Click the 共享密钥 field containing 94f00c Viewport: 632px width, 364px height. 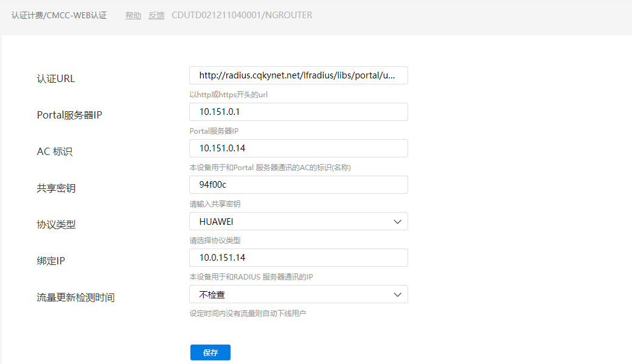298,185
